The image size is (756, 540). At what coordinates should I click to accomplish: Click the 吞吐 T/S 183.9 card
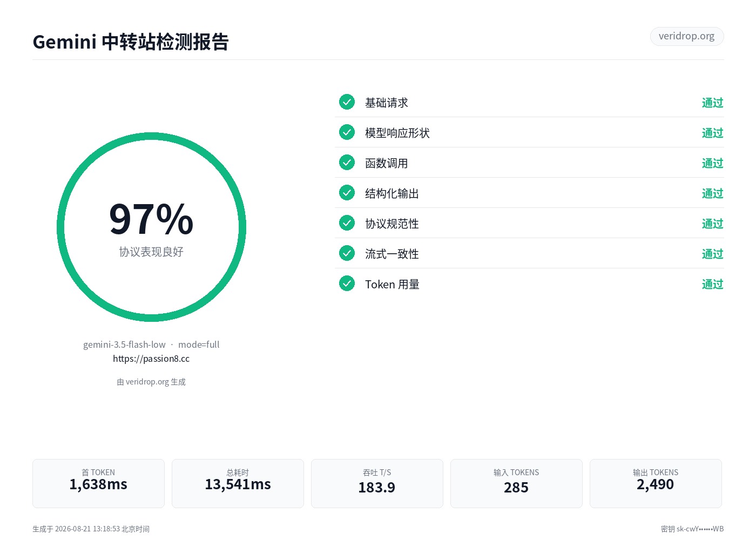pos(377,483)
